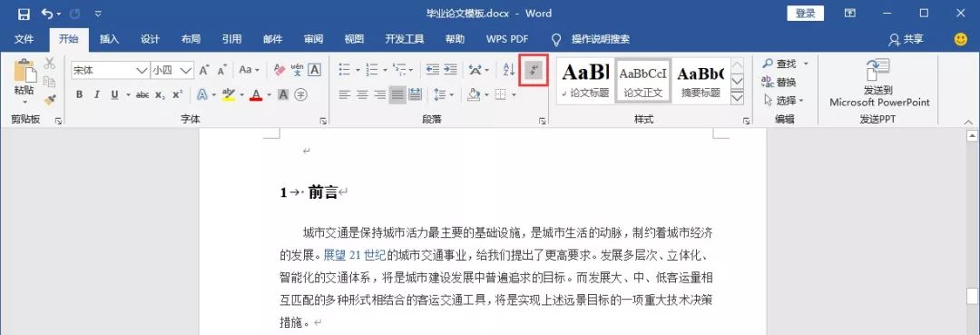
Task: Select justify alignment
Action: (x=397, y=95)
